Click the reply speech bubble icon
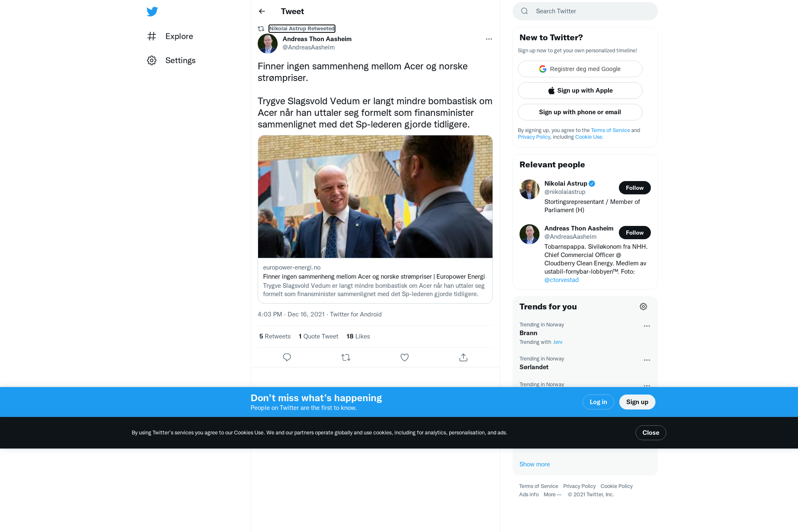The height and width of the screenshot is (532, 798). [287, 357]
